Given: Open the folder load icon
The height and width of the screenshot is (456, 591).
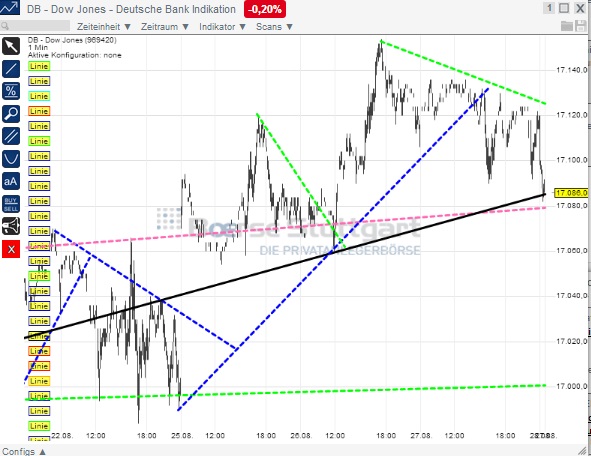Looking at the screenshot, I should 567,26.
